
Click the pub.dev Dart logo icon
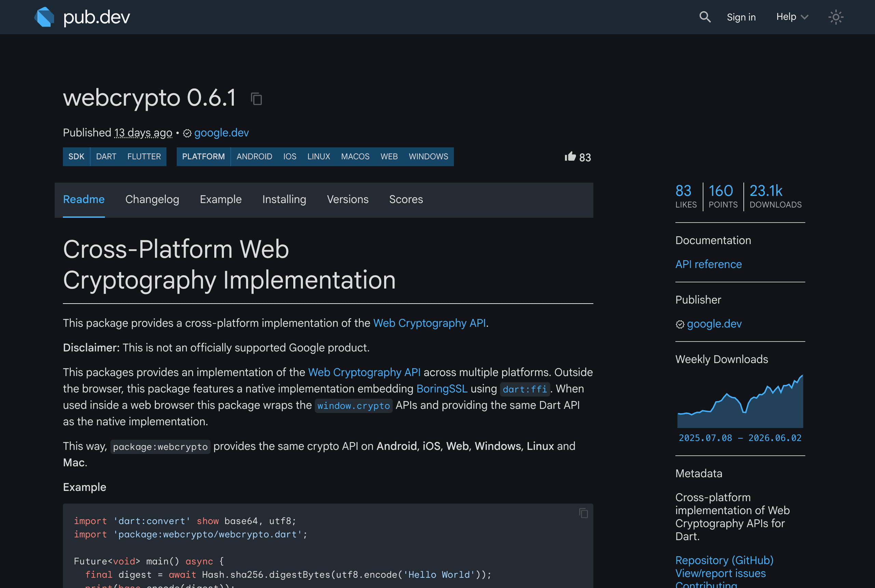[44, 17]
